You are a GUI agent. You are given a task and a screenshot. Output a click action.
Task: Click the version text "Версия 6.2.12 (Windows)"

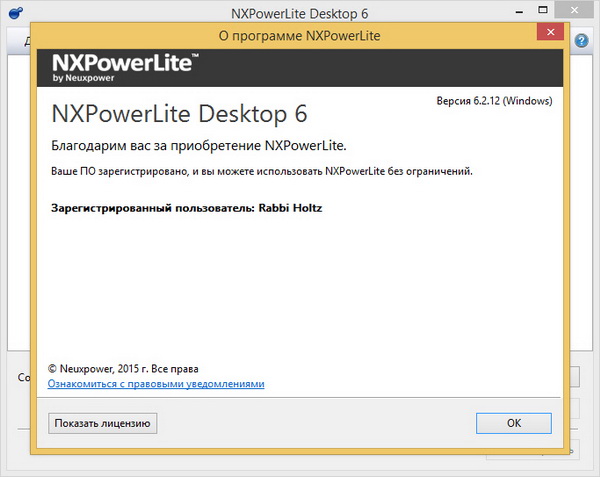(494, 101)
